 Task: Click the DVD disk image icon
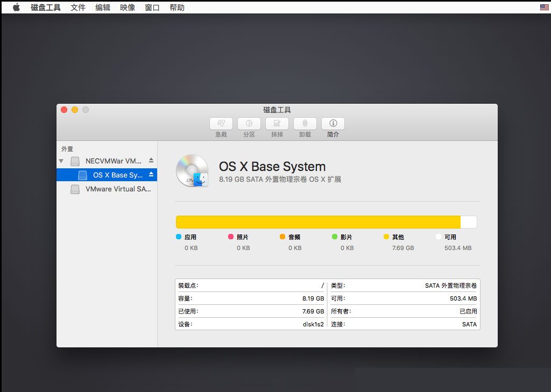[192, 171]
